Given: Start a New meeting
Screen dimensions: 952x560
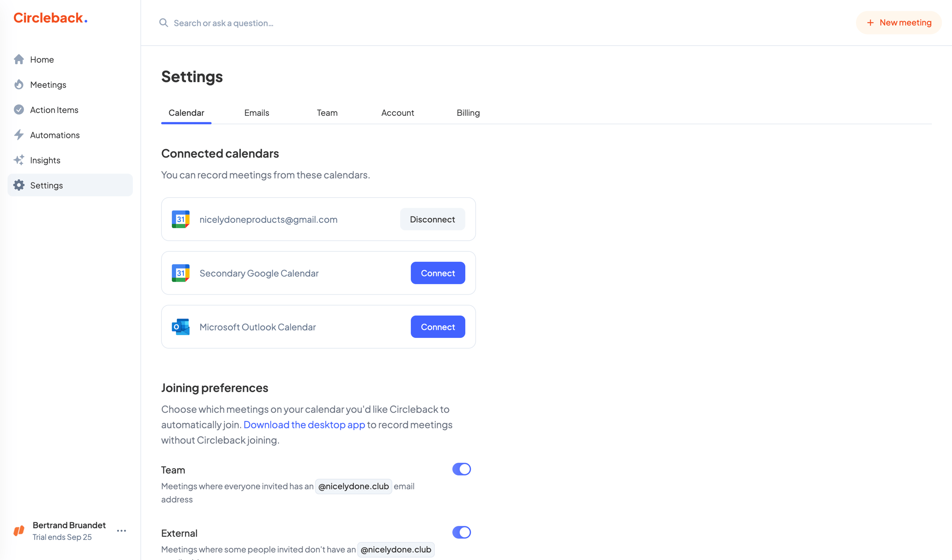Looking at the screenshot, I should coord(899,23).
